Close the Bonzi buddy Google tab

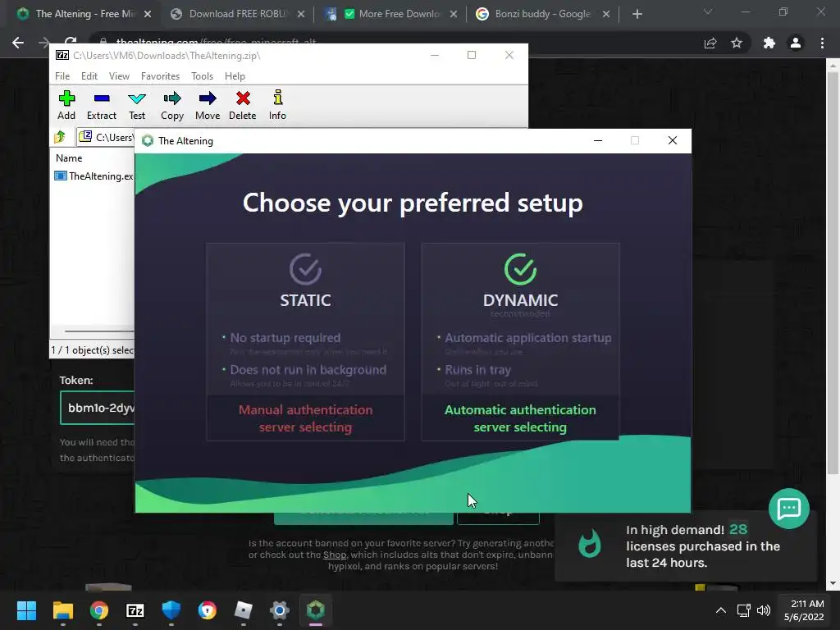606,14
